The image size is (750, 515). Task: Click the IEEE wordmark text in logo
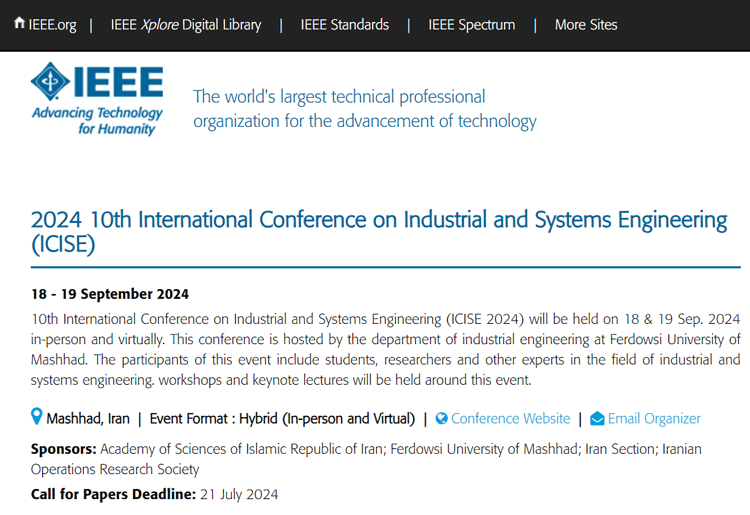click(119, 82)
